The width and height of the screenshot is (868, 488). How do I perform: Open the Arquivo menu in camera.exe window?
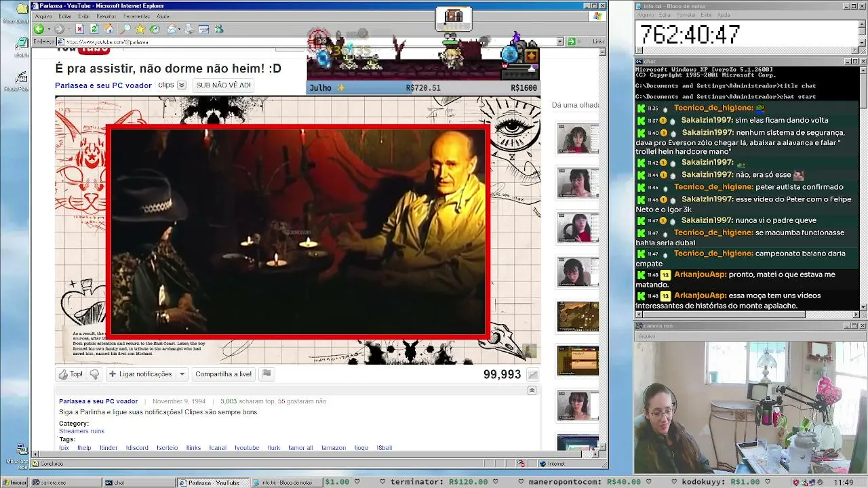(x=646, y=336)
